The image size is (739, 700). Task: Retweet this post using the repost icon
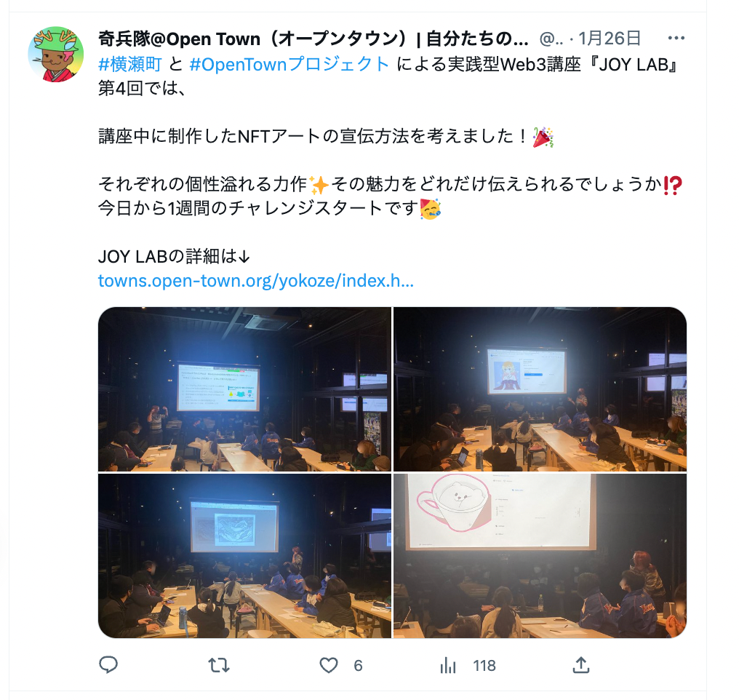pyautogui.click(x=219, y=666)
